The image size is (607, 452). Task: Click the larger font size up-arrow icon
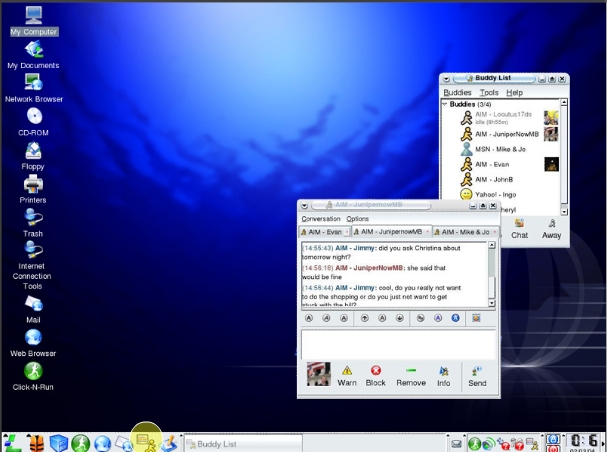point(364,318)
